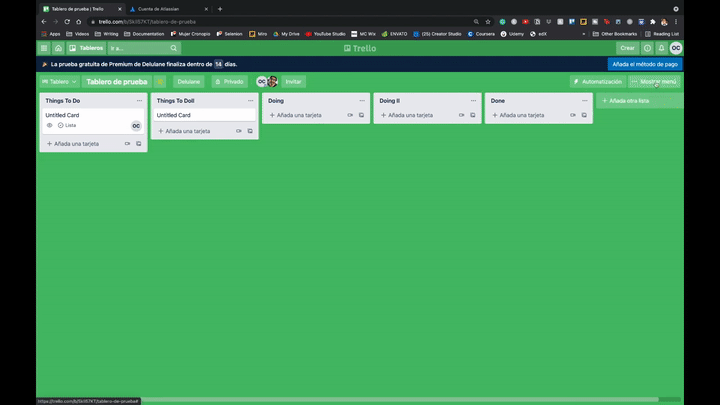Click the template icon in Things To DoII
The height and width of the screenshot is (405, 720).
click(x=250, y=131)
